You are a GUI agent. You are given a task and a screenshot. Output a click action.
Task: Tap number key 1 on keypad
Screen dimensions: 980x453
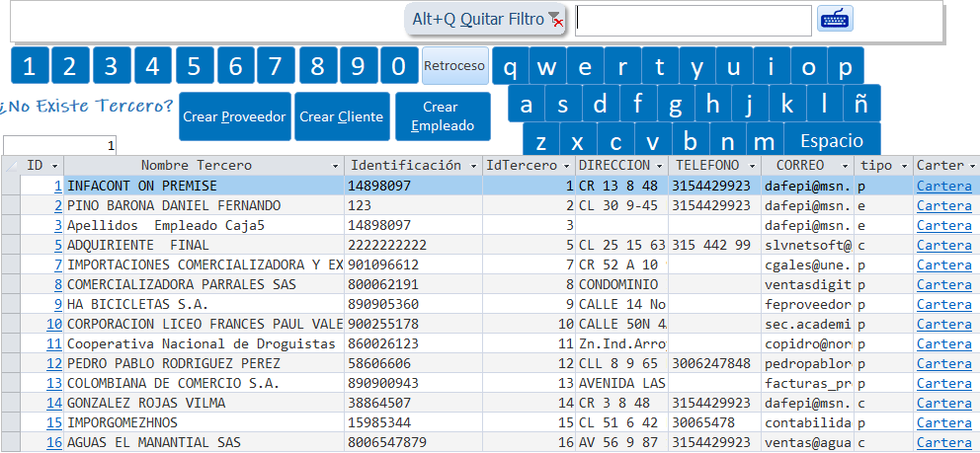pyautogui.click(x=30, y=65)
